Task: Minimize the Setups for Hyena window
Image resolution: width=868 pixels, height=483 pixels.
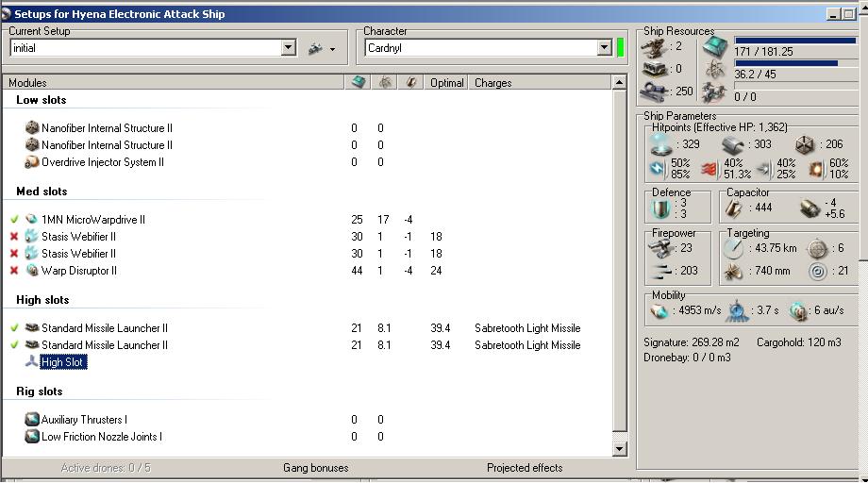Action: coord(834,14)
